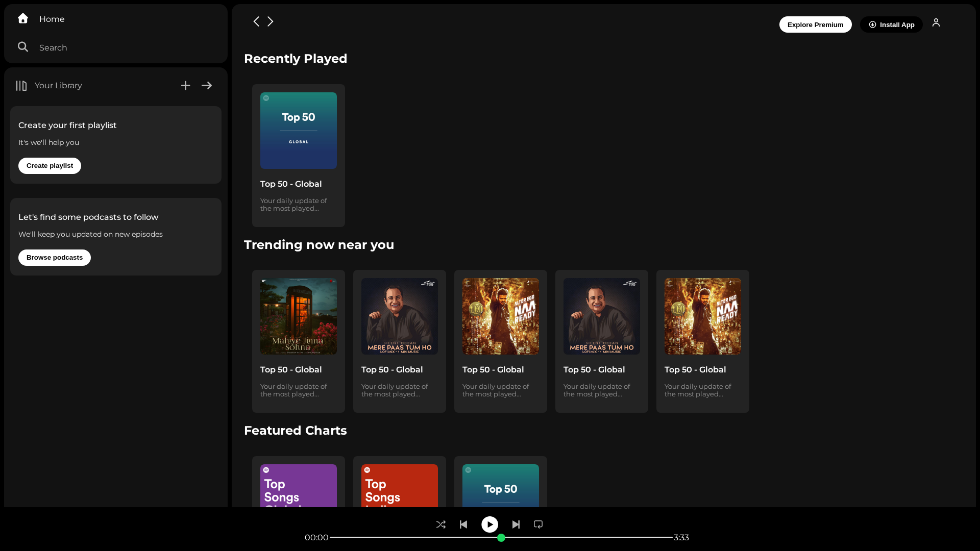Go back with the left chevron
980x551 pixels.
point(256,21)
